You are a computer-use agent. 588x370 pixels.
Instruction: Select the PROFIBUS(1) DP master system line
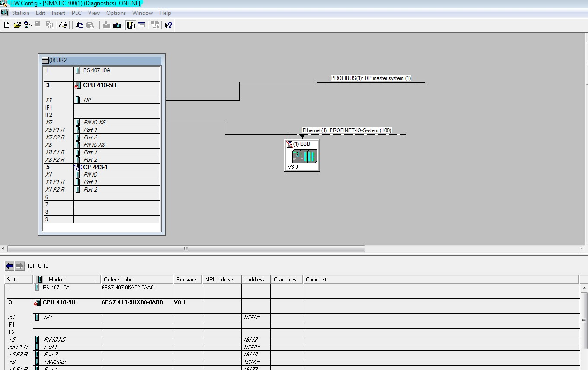371,82
